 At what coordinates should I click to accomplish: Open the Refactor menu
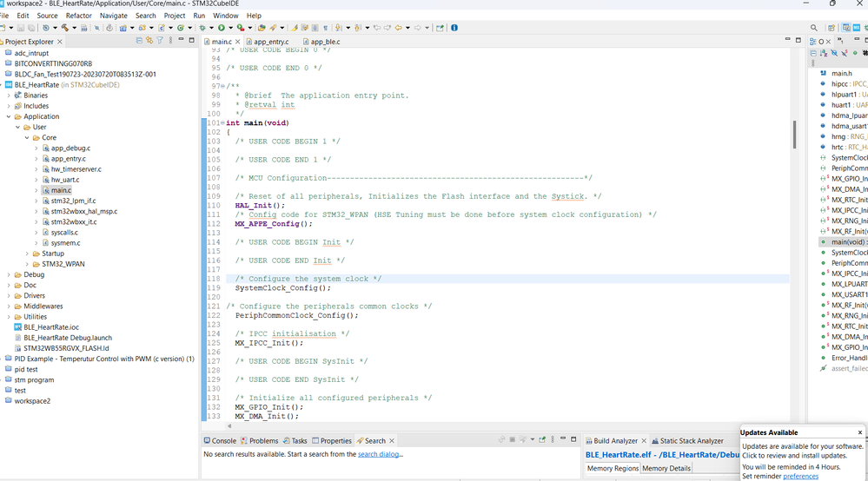(78, 16)
